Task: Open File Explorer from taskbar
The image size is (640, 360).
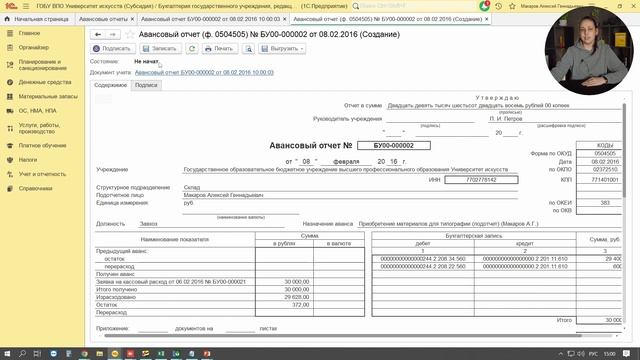Action: click(100, 353)
